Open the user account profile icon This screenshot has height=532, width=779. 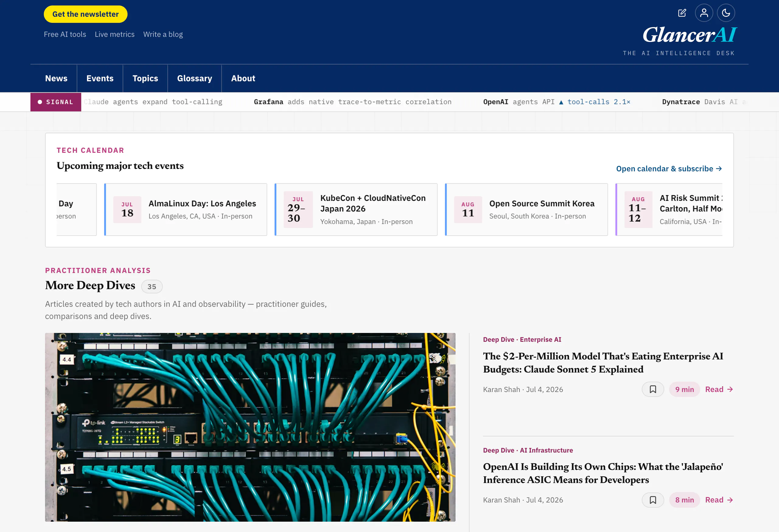pos(704,13)
